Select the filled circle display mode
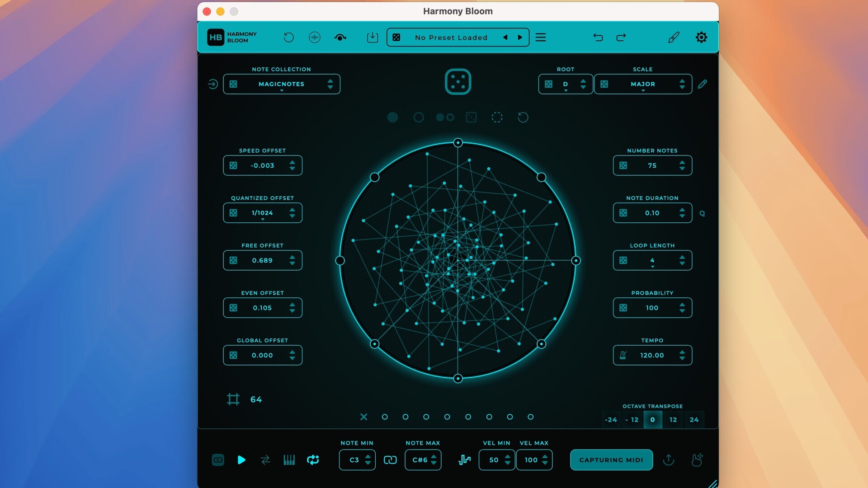Screen dimensions: 868x488 (x=392, y=117)
